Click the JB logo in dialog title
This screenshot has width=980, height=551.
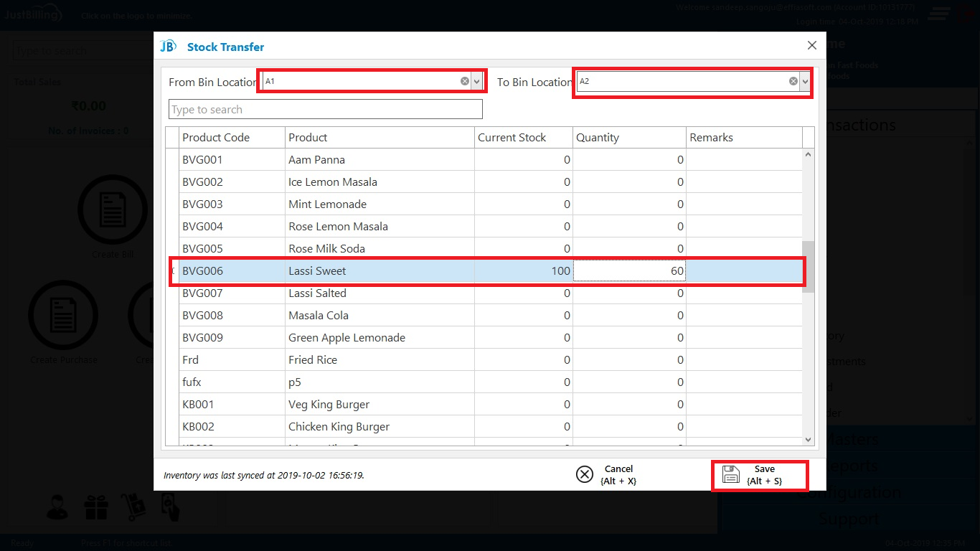point(168,47)
